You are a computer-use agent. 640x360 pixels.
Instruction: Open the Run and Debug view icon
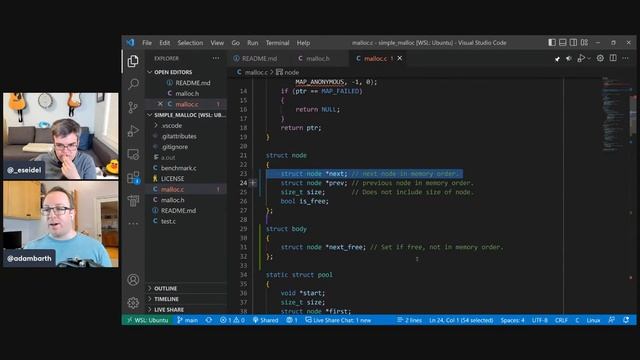[133, 131]
